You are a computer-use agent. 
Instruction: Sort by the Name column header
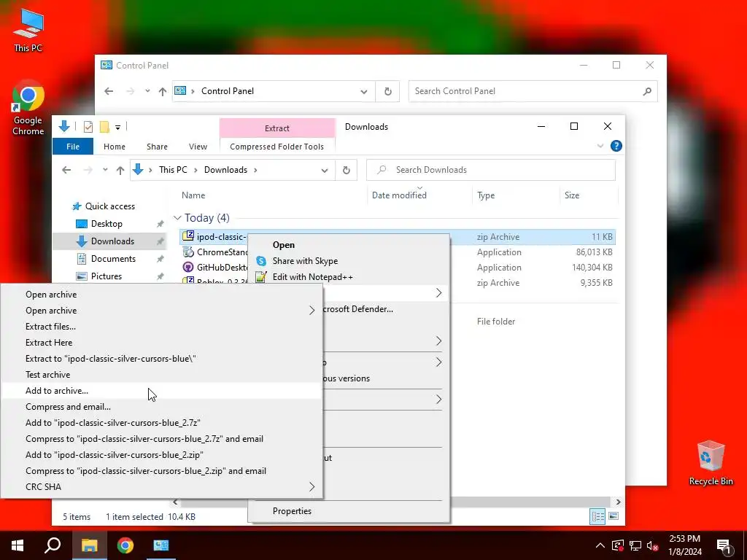click(193, 195)
